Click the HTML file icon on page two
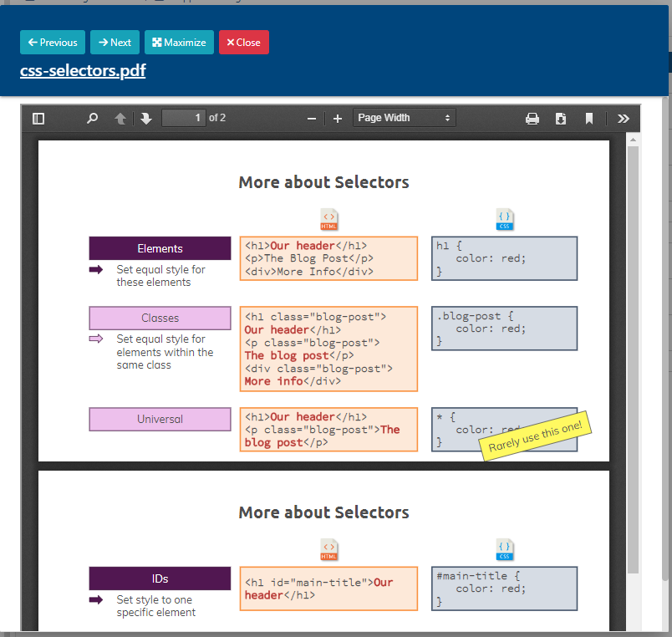672x637 pixels. [x=329, y=549]
